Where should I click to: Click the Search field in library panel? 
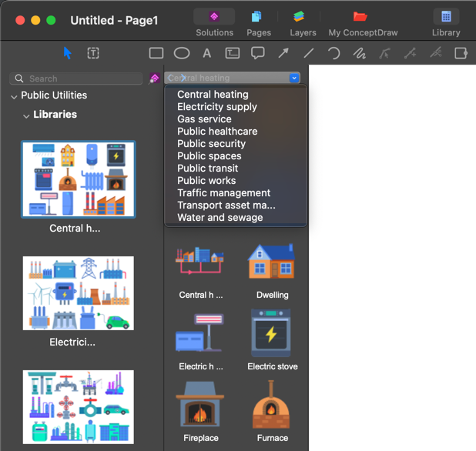76,79
